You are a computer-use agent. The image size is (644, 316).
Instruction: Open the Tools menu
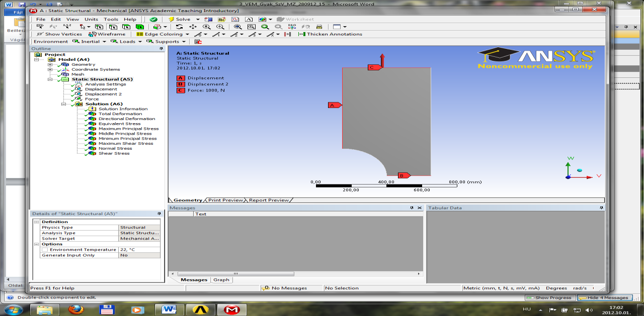[x=111, y=19]
